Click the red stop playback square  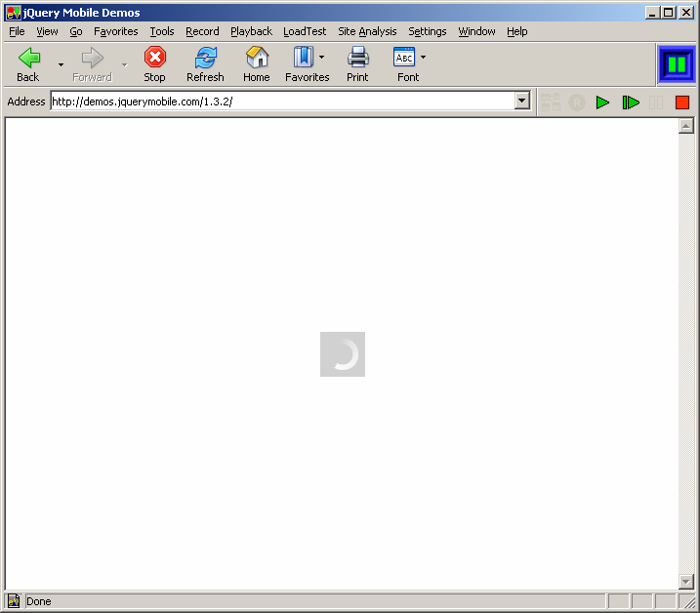(x=682, y=102)
